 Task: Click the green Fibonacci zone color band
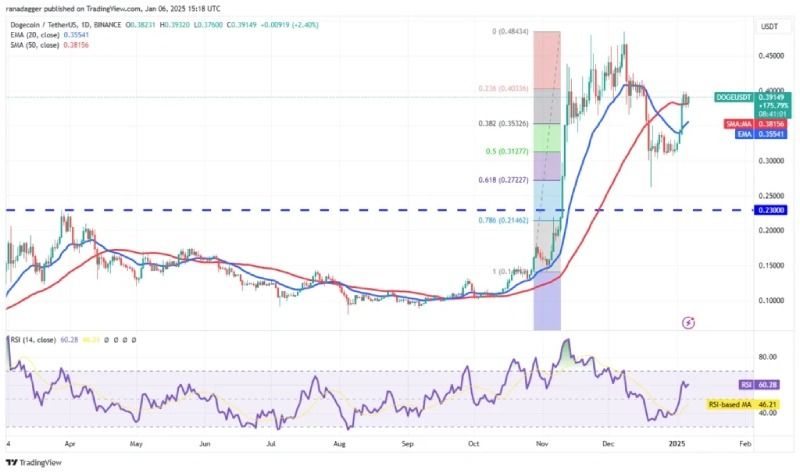547,138
